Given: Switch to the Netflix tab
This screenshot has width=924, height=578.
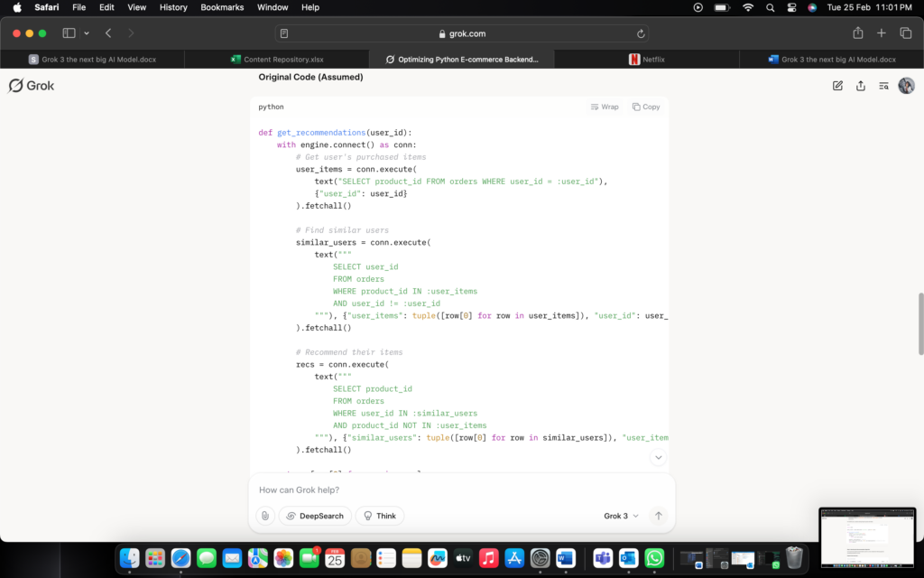Looking at the screenshot, I should 646,60.
